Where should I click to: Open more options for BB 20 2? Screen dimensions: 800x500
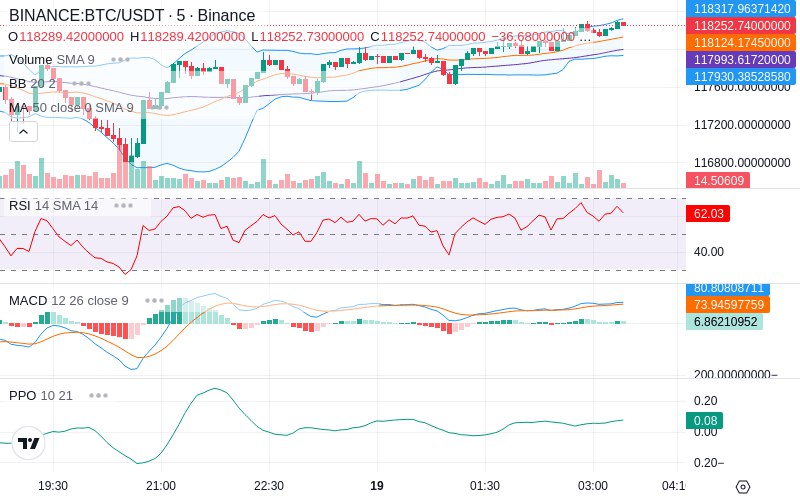point(82,84)
